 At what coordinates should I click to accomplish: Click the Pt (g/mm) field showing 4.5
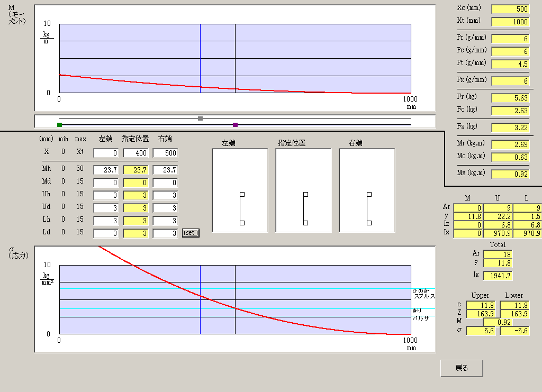coord(510,64)
